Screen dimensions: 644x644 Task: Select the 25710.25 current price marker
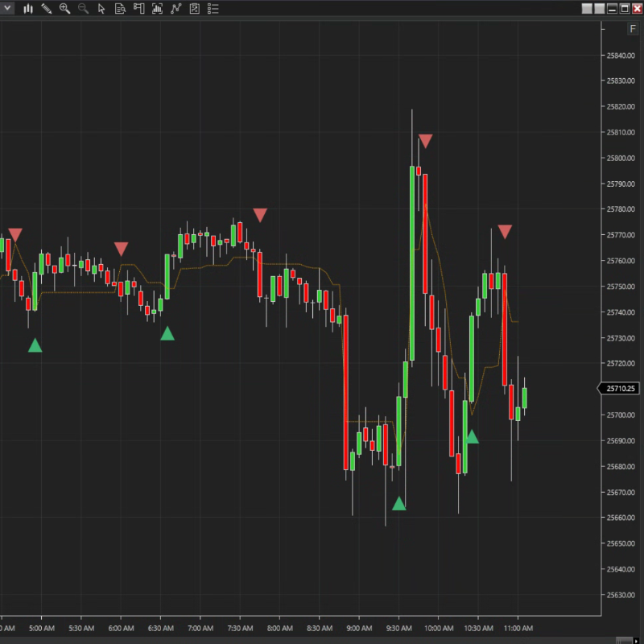[620, 389]
